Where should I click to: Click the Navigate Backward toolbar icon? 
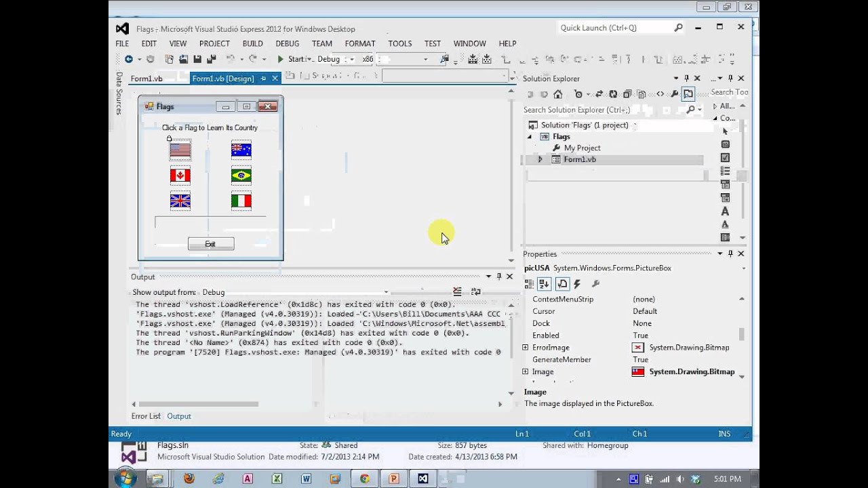[128, 59]
